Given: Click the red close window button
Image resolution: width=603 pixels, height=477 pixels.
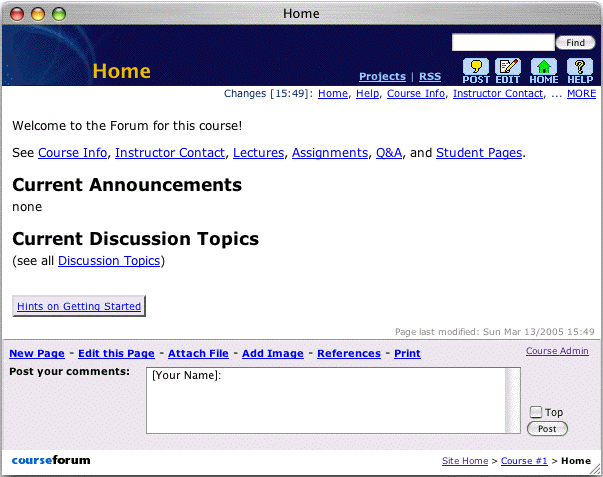Looking at the screenshot, I should coord(17,14).
